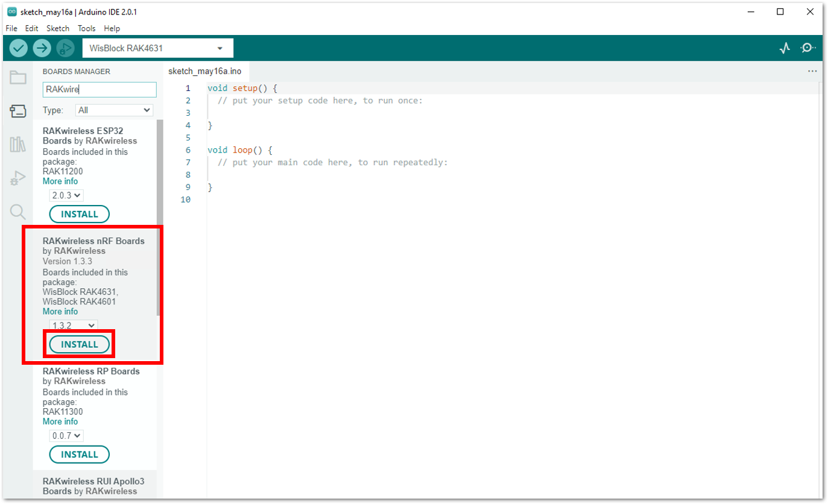This screenshot has width=828, height=504.
Task: Click the Verify checkmark button
Action: tap(19, 48)
